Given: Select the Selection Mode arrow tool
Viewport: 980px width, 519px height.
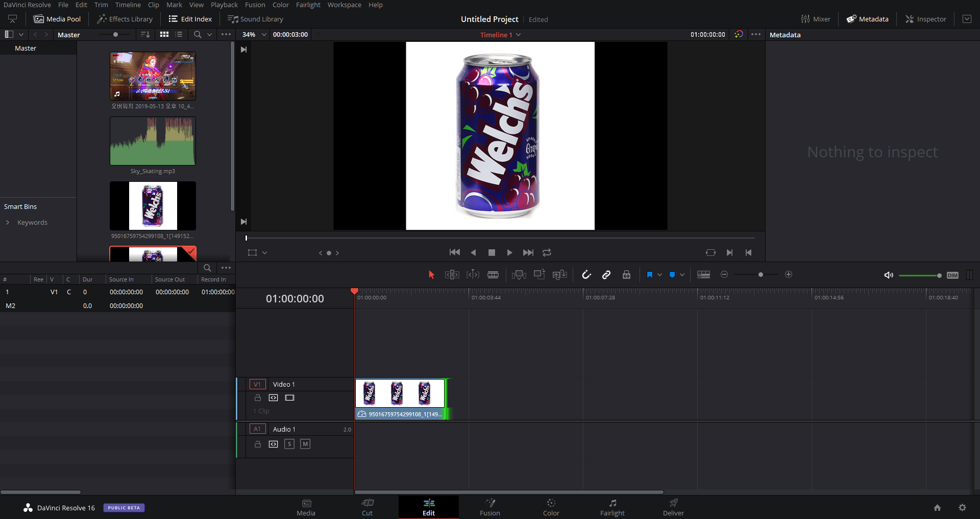Looking at the screenshot, I should 431,275.
